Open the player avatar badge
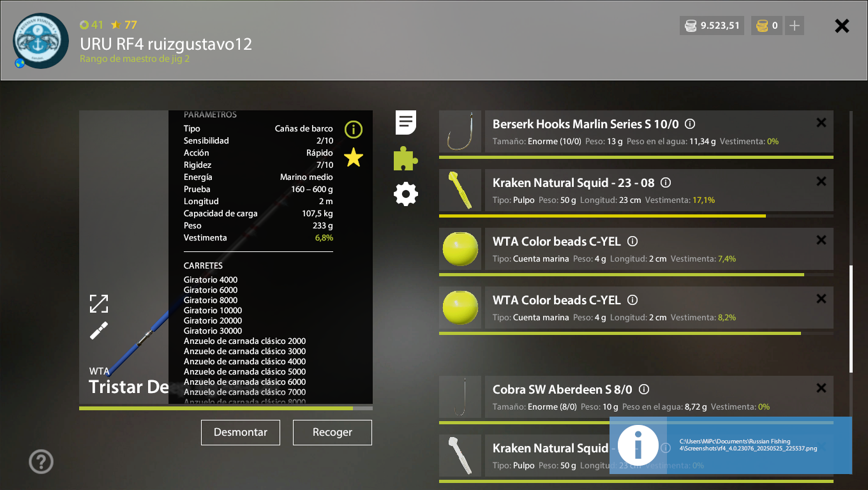868x490 pixels. (x=41, y=41)
